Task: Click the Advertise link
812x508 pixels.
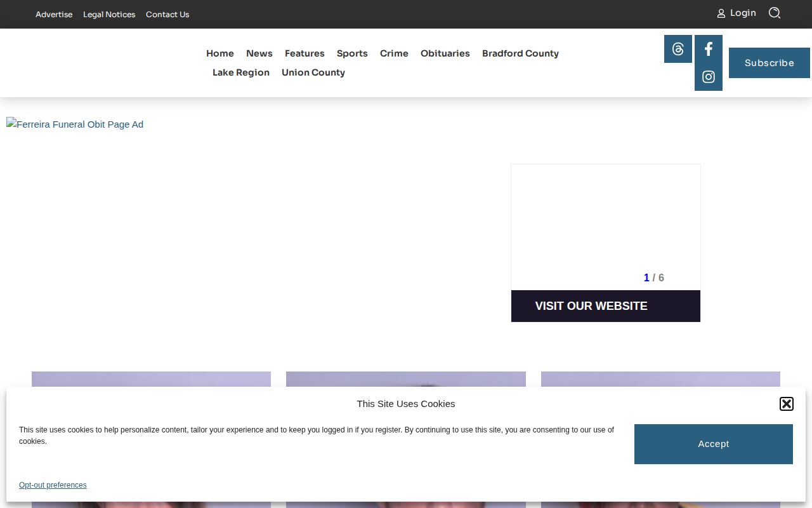Action: click(54, 15)
